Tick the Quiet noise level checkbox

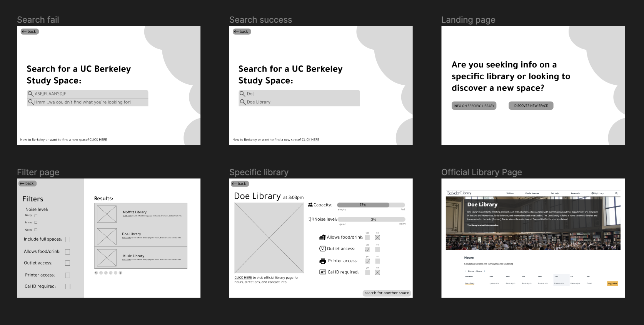pos(36,230)
